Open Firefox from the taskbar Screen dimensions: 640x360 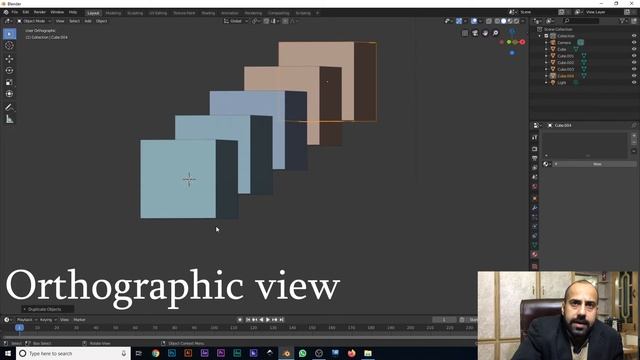click(x=351, y=353)
